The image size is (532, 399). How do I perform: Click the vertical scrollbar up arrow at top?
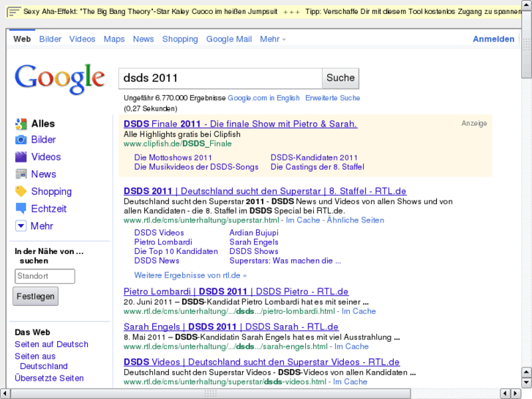click(527, 5)
